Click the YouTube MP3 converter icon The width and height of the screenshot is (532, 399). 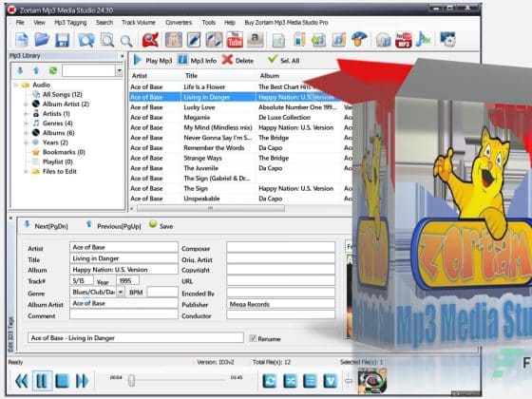[x=404, y=40]
